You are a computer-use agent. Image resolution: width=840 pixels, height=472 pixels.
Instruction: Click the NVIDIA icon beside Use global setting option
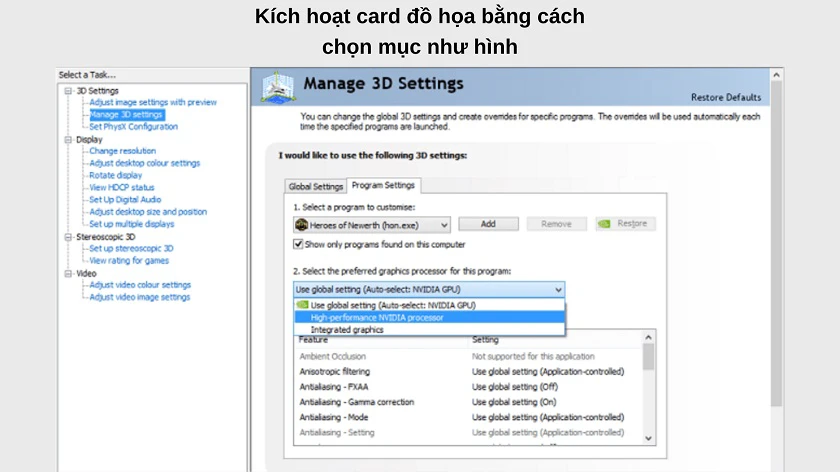coord(302,305)
